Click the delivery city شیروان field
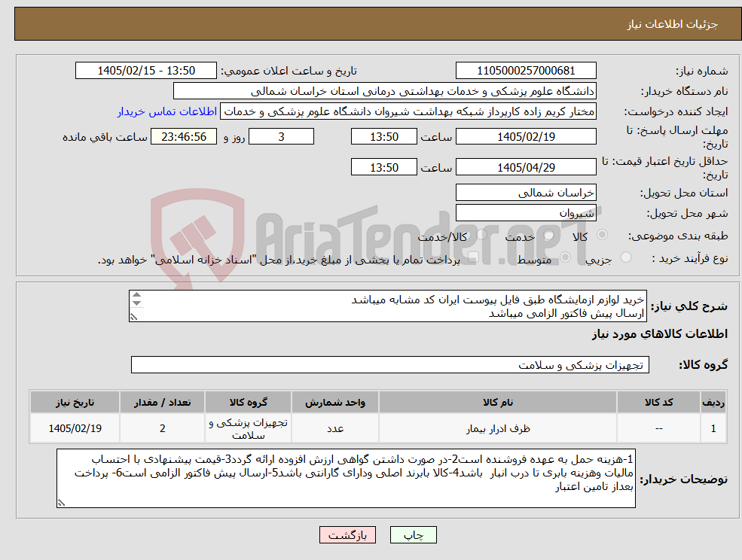Image resolution: width=742 pixels, height=560 pixels. [x=526, y=213]
